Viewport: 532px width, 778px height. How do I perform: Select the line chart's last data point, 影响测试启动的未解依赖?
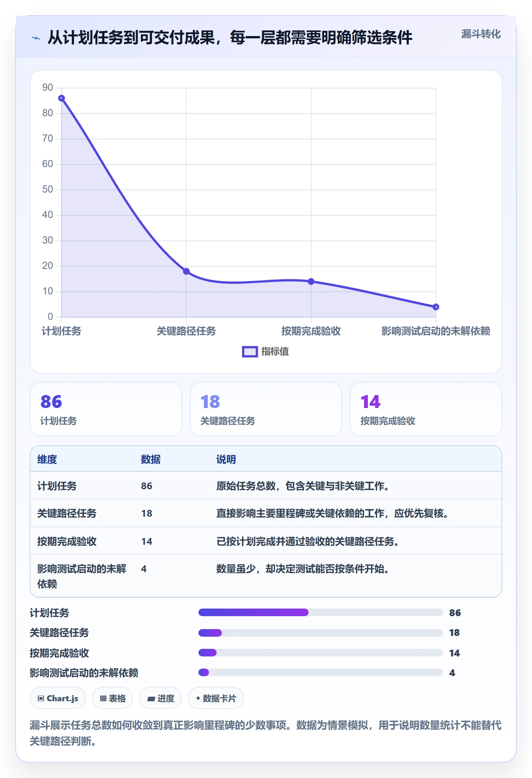click(436, 307)
